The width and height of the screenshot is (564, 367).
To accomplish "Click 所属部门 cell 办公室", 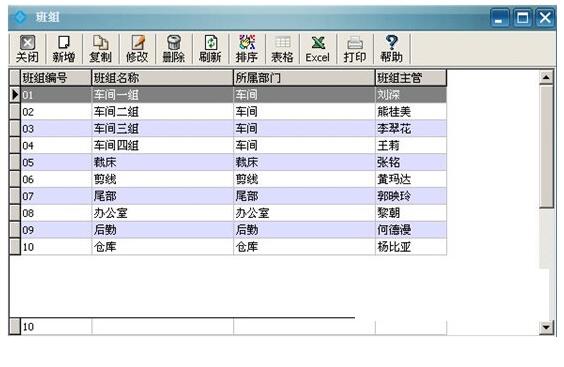I will coord(304,213).
